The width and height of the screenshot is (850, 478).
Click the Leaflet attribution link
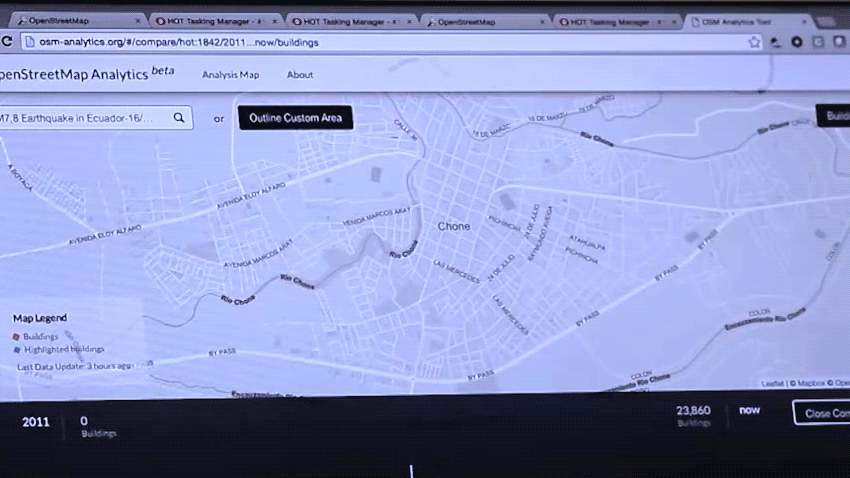point(774,383)
